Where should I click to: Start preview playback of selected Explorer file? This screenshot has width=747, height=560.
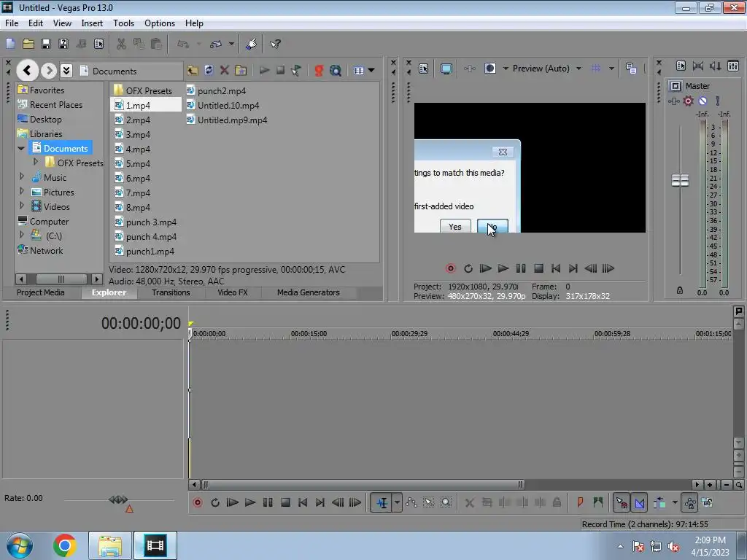pos(264,71)
